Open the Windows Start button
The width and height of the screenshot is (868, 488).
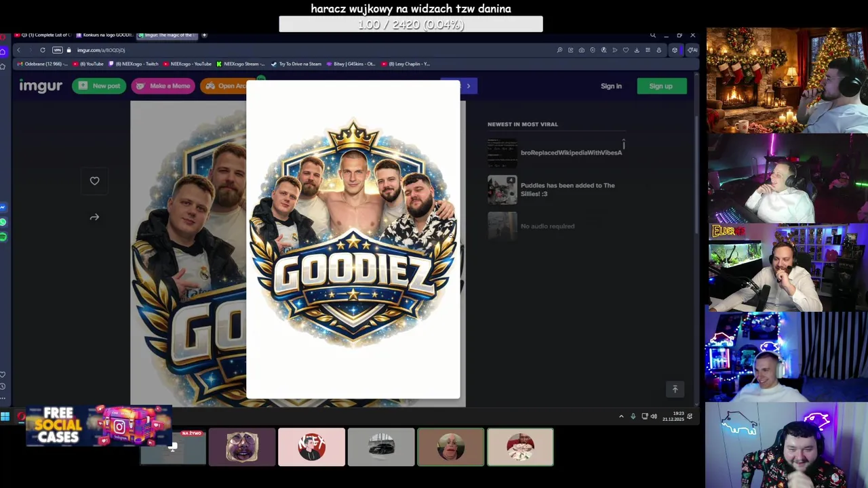tap(5, 416)
